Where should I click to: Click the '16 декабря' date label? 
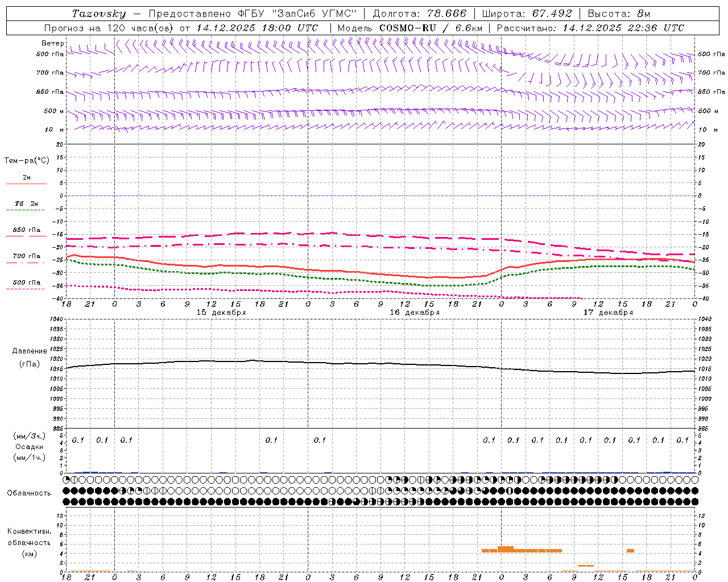[x=415, y=313]
